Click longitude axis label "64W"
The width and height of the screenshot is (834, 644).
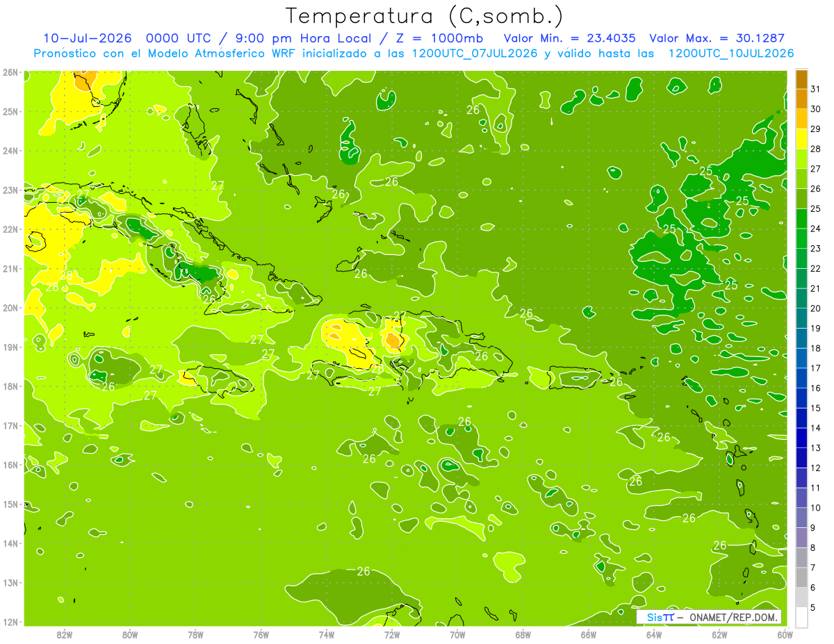point(654,634)
